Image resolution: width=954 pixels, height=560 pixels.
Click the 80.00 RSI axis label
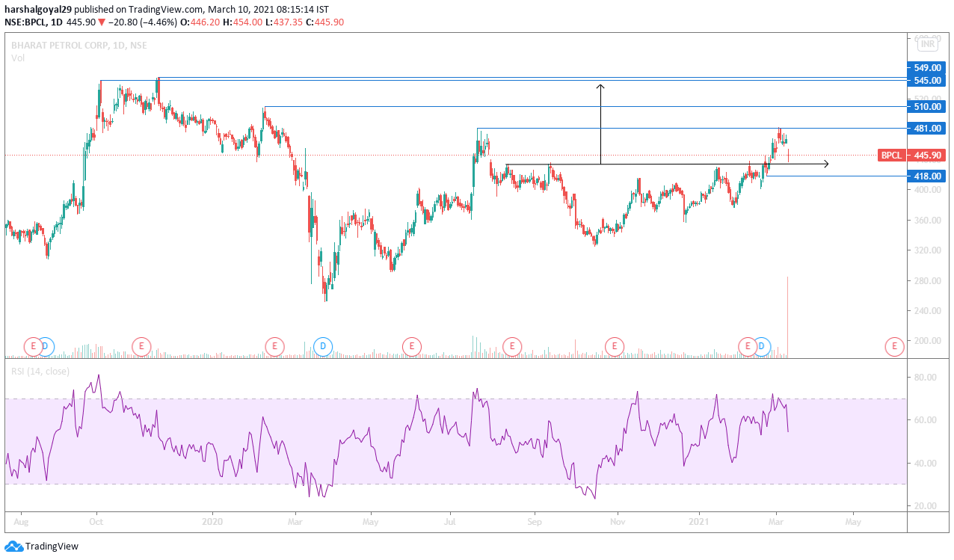(926, 378)
